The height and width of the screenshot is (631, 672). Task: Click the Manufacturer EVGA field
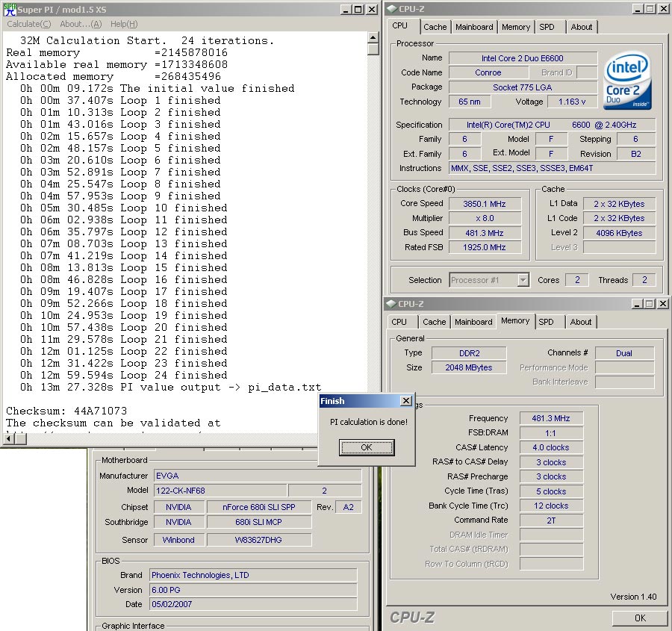pyautogui.click(x=258, y=476)
